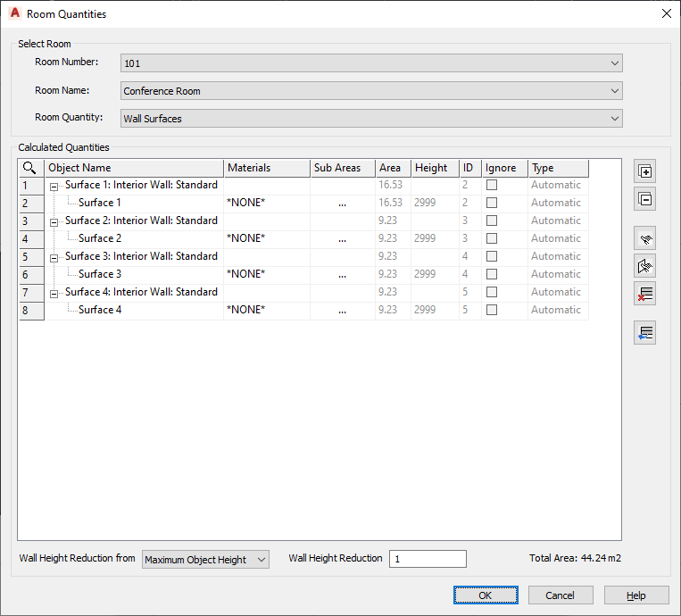Select the Surface 2 child tree item

(100, 238)
